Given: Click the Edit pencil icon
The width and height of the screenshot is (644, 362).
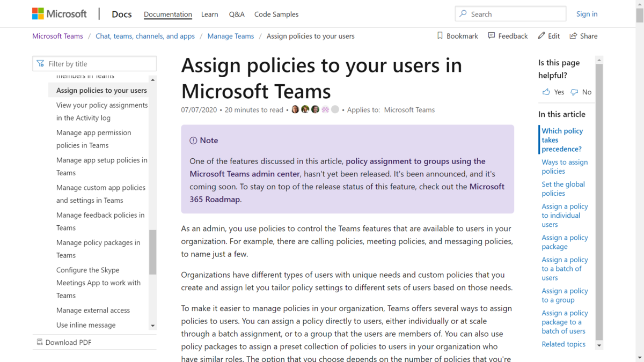Looking at the screenshot, I should click(541, 36).
